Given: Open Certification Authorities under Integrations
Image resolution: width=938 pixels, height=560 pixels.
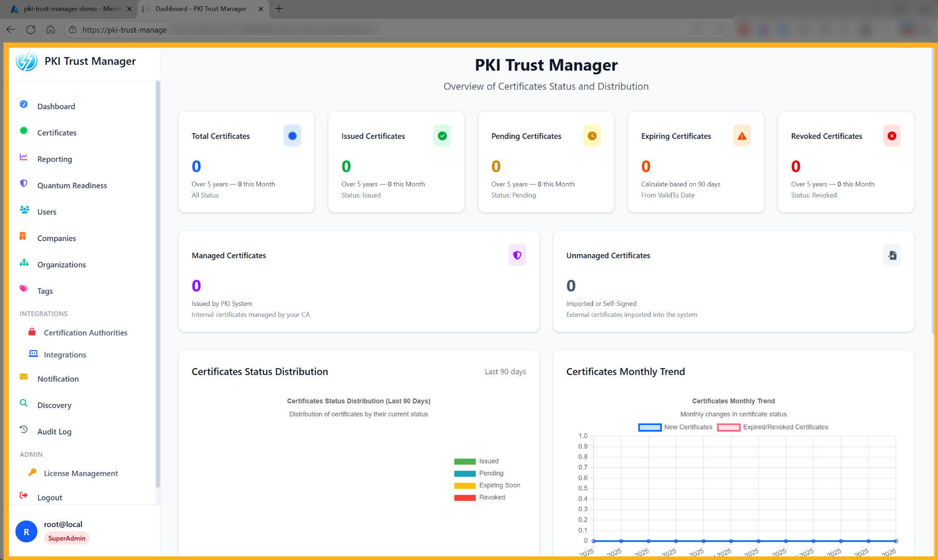Looking at the screenshot, I should click(x=86, y=332).
